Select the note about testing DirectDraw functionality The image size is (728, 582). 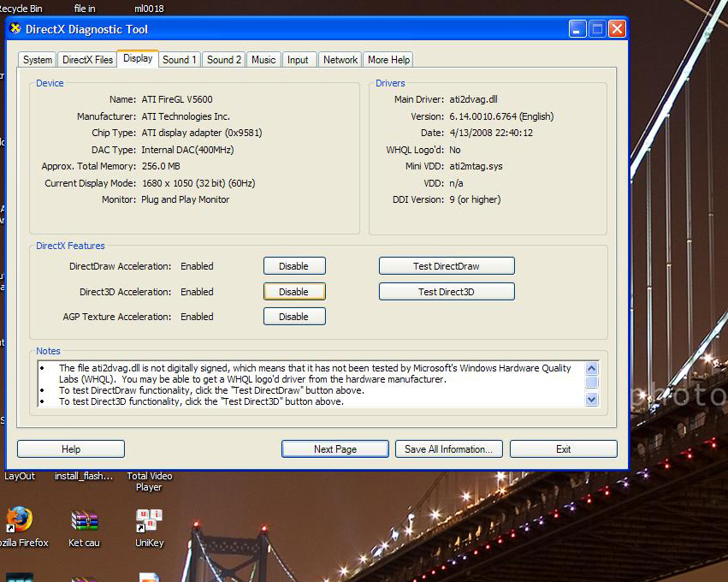pos(211,390)
